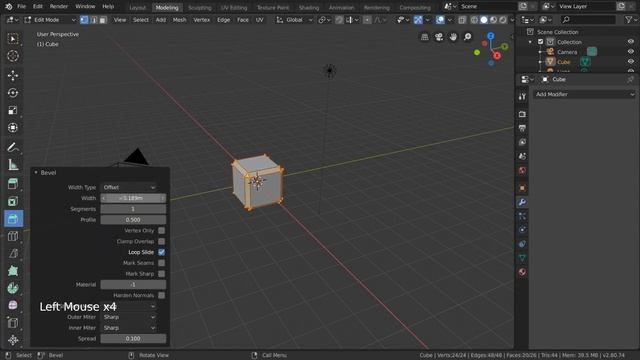
Task: Open the Render properties tab
Action: pos(522,114)
